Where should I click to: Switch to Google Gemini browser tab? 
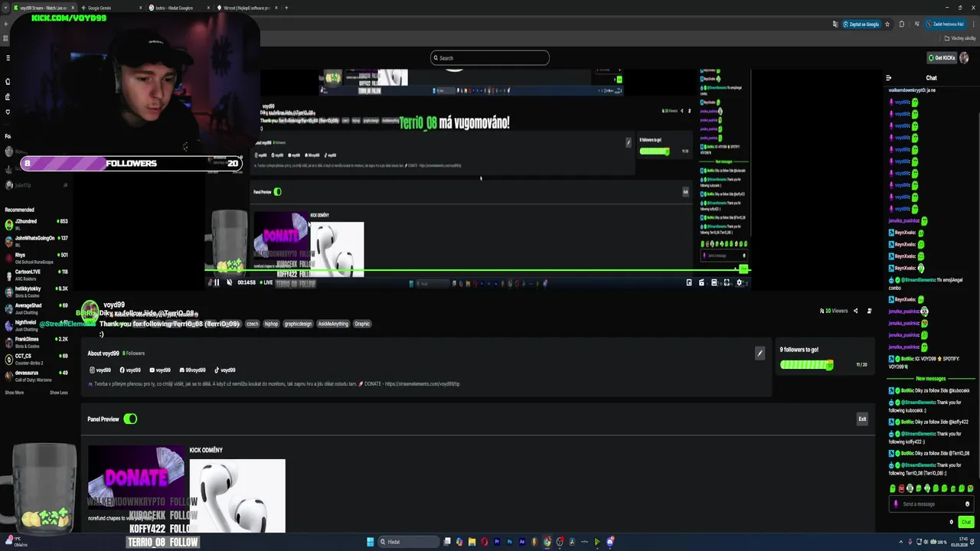tap(111, 8)
